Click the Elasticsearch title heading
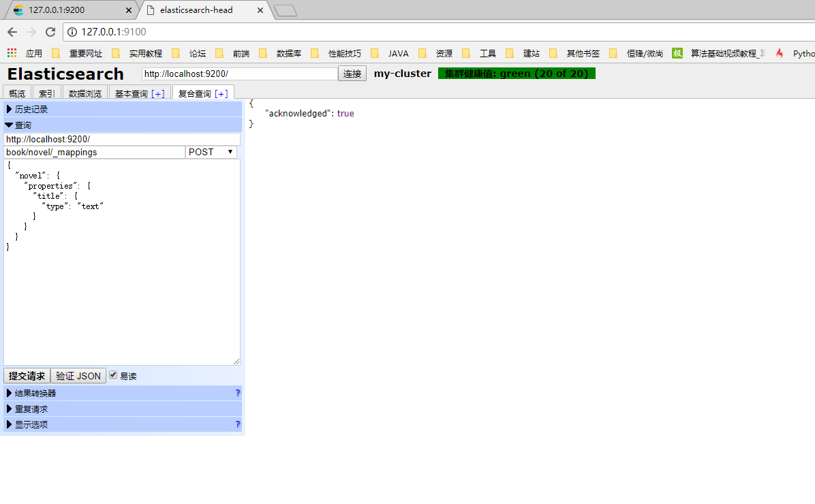This screenshot has height=504, width=815. 65,74
